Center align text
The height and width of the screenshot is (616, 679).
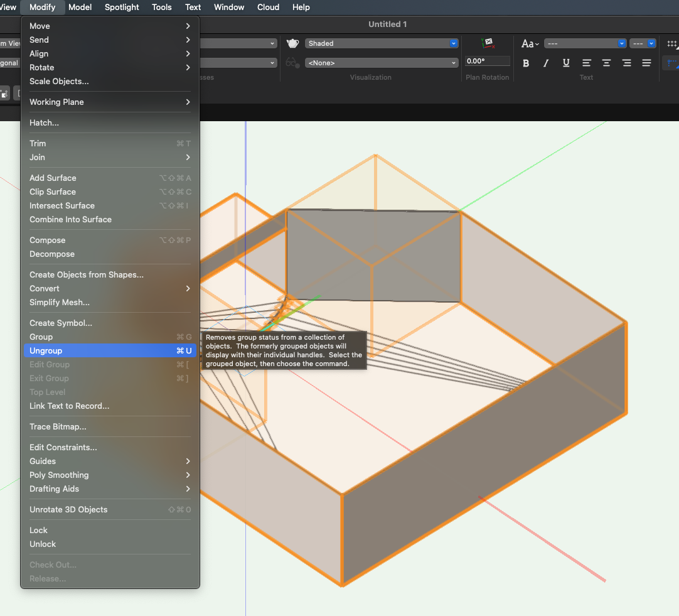tap(606, 63)
